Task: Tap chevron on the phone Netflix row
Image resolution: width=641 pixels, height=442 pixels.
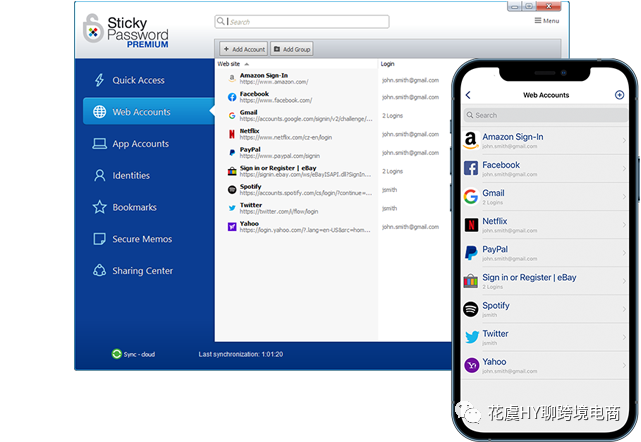Action: coord(624,225)
